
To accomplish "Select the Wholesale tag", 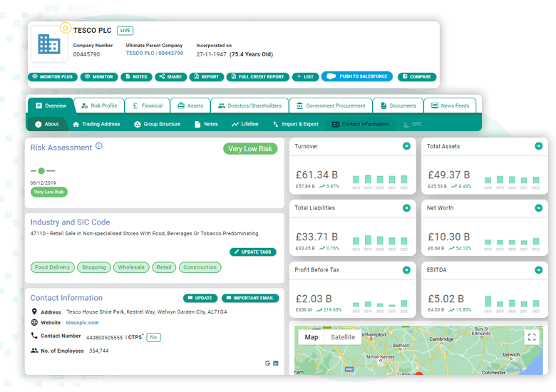I will tap(131, 267).
